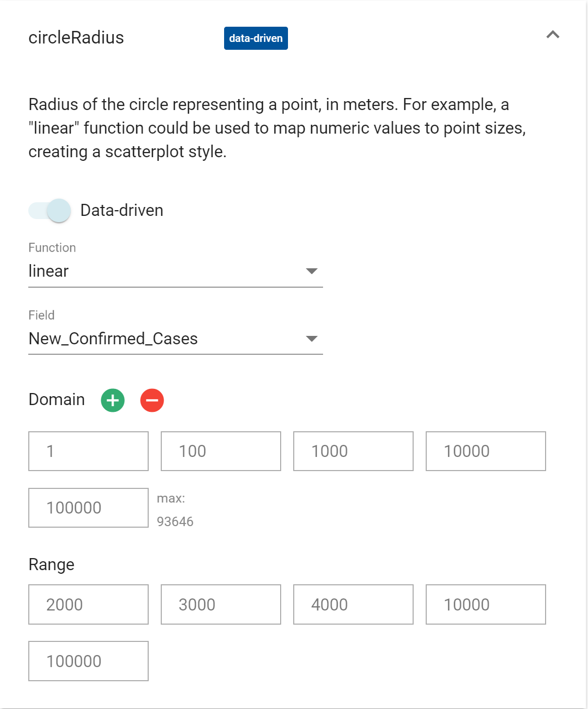Viewport: 588px width, 709px height.
Task: Click the circleRadius section title
Action: tap(76, 38)
